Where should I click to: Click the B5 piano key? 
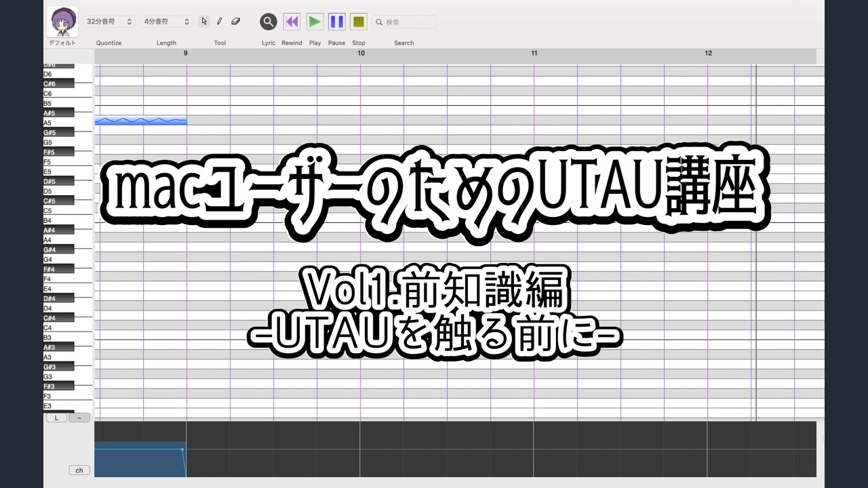68,104
